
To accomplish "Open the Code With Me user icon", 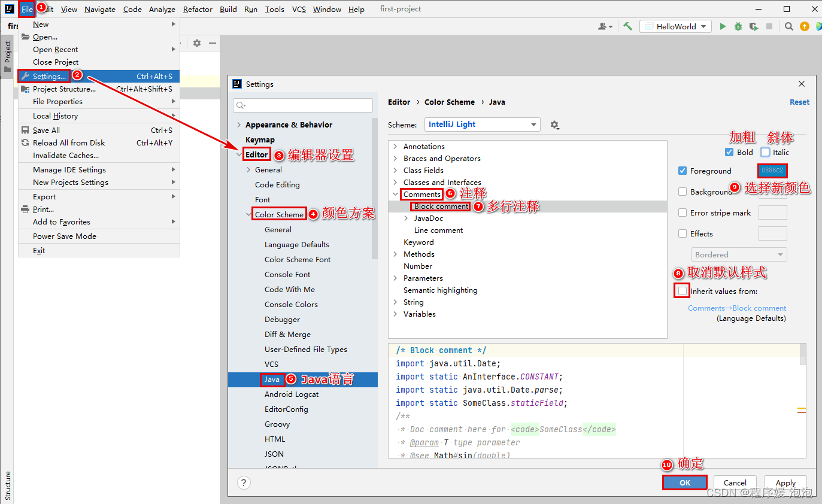I will click(605, 26).
